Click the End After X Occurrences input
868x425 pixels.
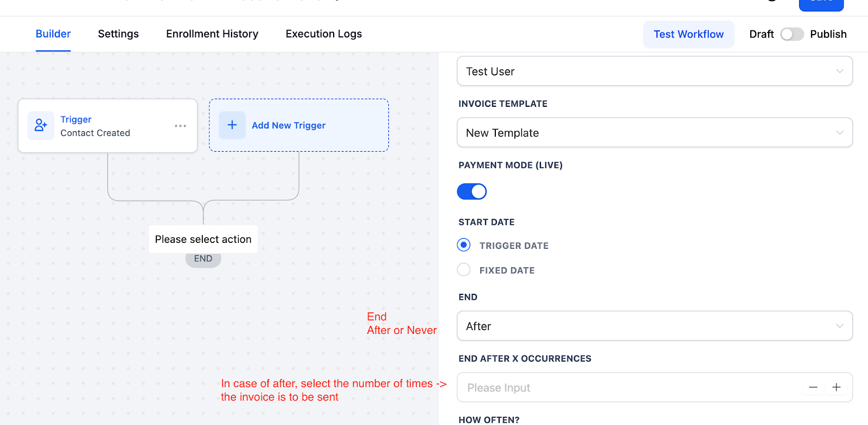[629, 387]
